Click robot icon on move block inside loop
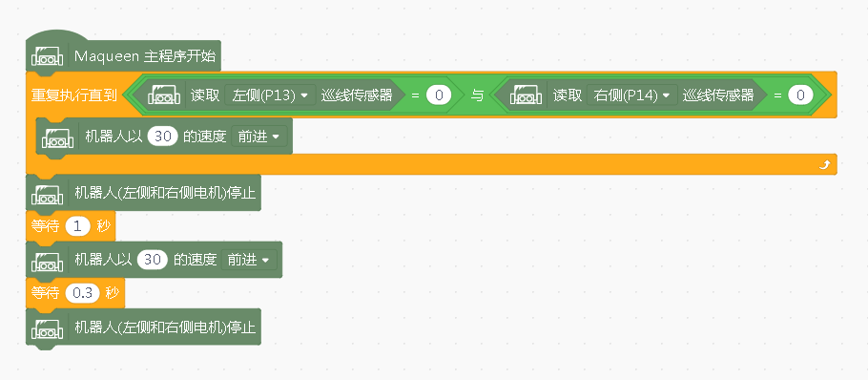This screenshot has width=868, height=380. (x=57, y=137)
